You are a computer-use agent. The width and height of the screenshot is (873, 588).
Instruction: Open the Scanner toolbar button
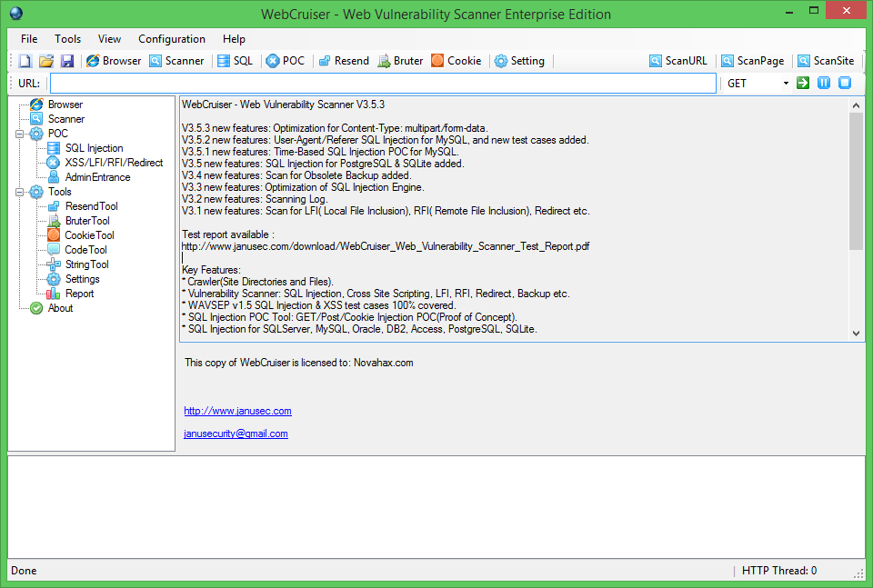pos(176,61)
